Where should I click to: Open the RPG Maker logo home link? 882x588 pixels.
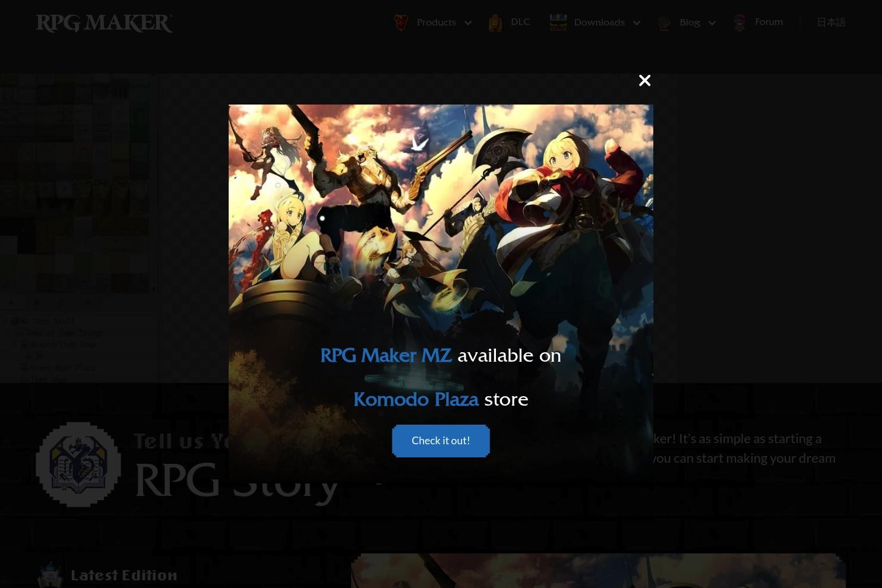[105, 23]
